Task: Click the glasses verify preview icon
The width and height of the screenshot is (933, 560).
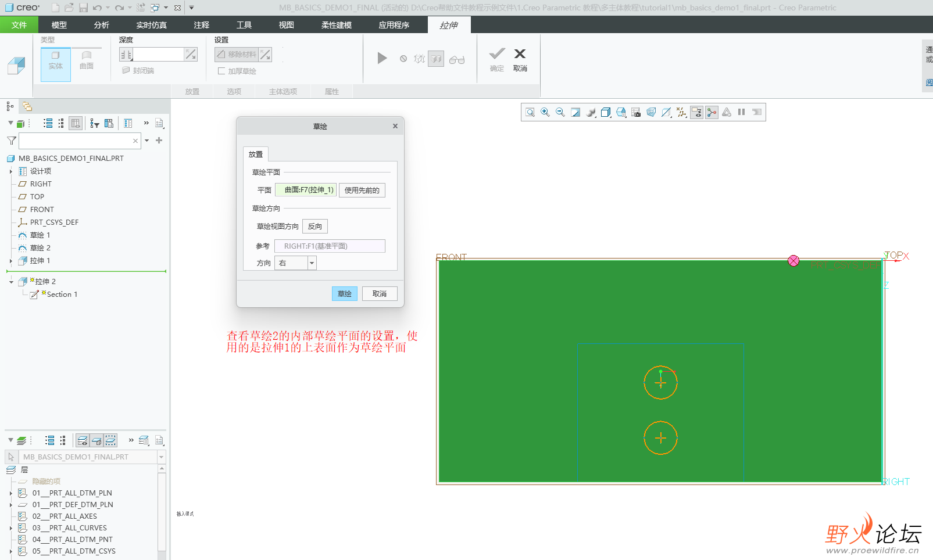Action: (457, 59)
